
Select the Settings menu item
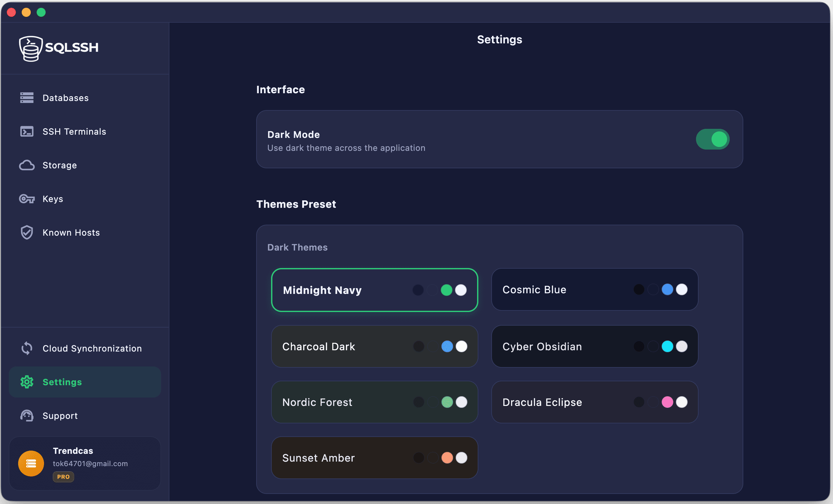(x=85, y=382)
